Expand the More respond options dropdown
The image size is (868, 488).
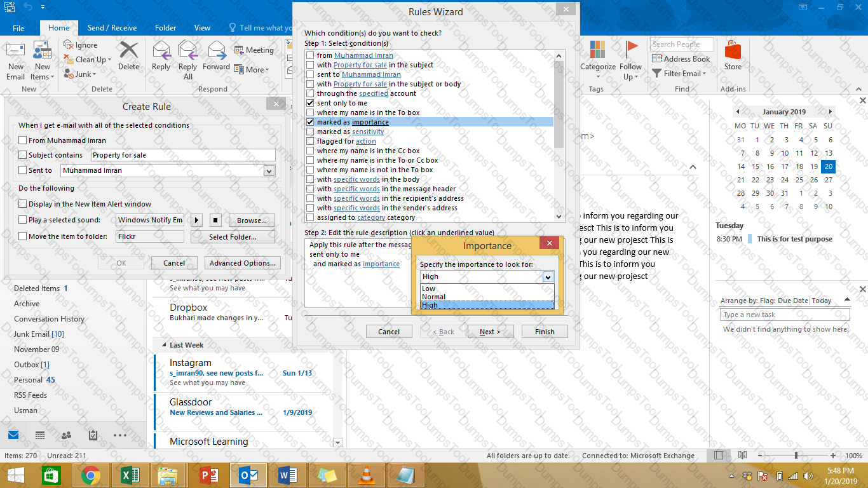[x=268, y=70]
